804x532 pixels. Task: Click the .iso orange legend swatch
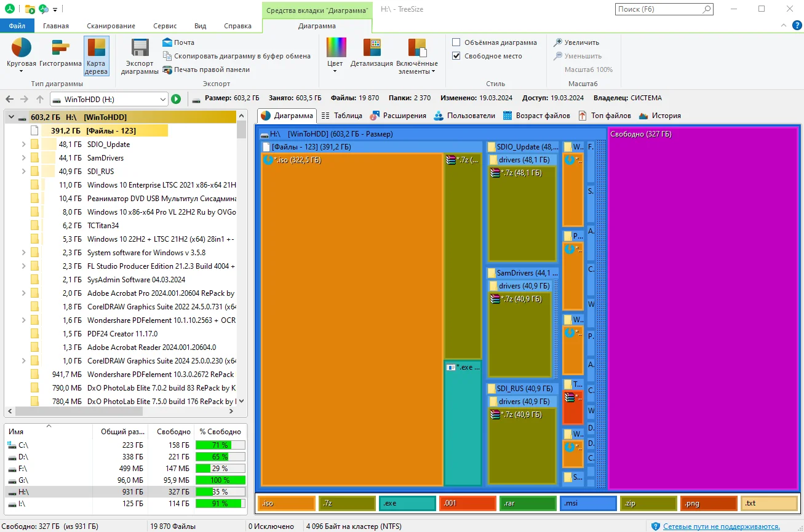tap(287, 504)
